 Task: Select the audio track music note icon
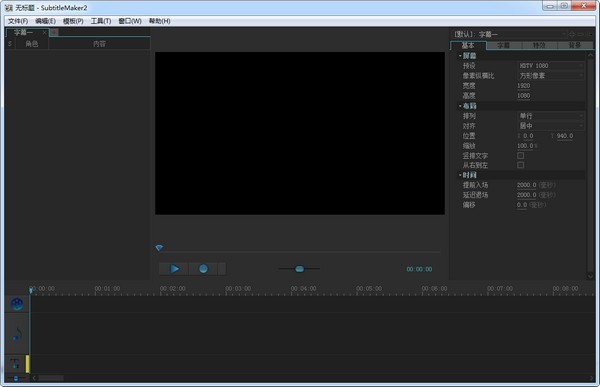pos(17,334)
